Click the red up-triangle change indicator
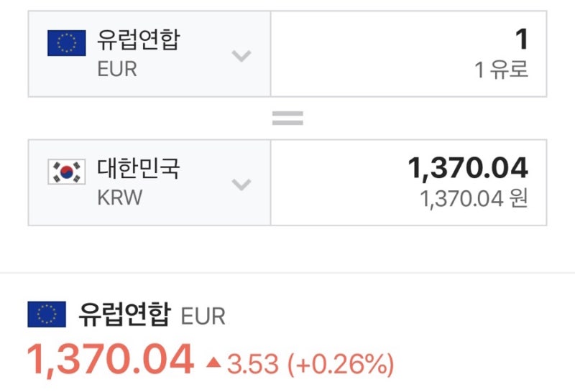The height and width of the screenshot is (392, 575). click(213, 363)
